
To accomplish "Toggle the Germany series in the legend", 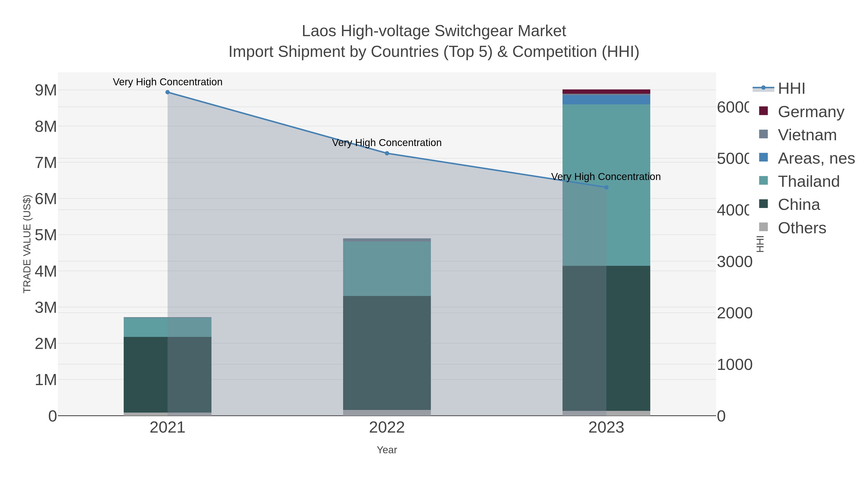I will pos(802,112).
